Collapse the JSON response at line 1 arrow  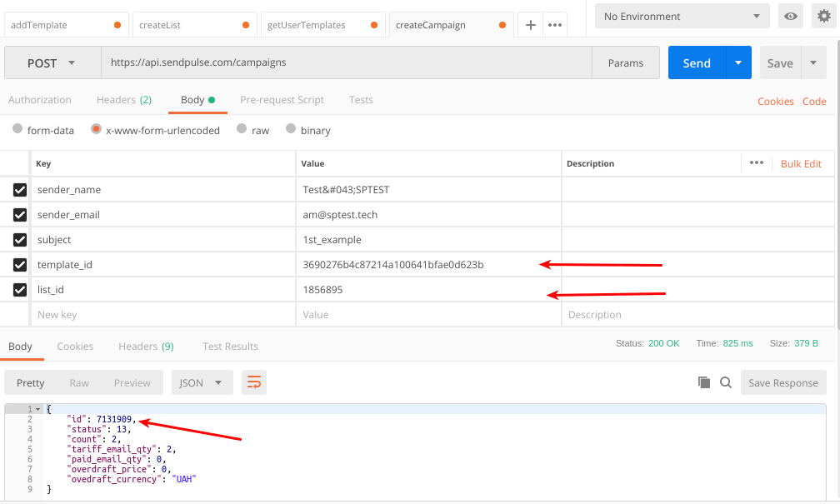click(x=37, y=409)
